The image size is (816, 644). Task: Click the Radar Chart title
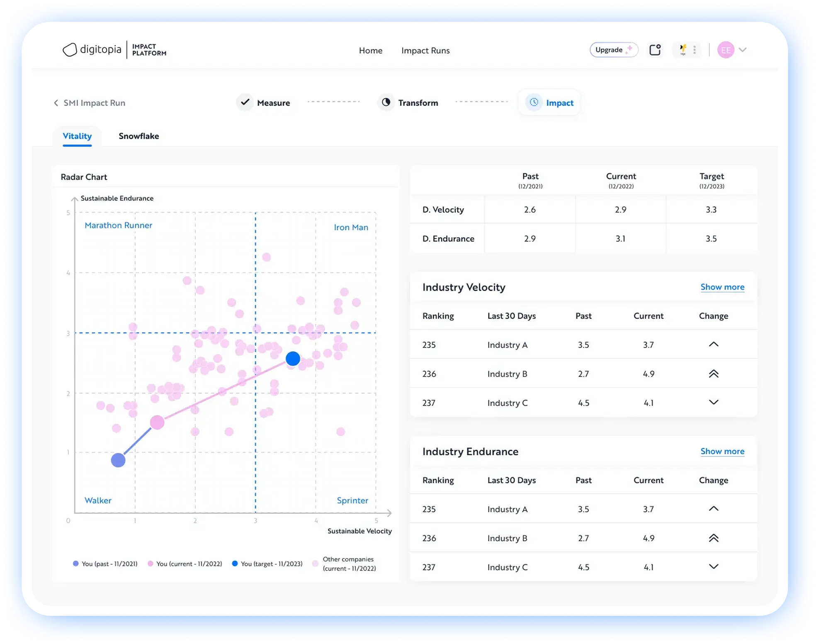point(84,177)
